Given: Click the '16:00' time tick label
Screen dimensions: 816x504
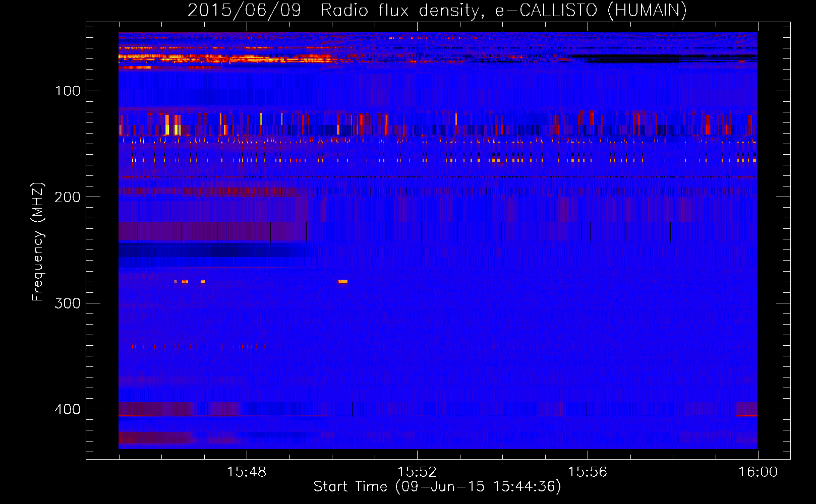Looking at the screenshot, I should (x=758, y=472).
